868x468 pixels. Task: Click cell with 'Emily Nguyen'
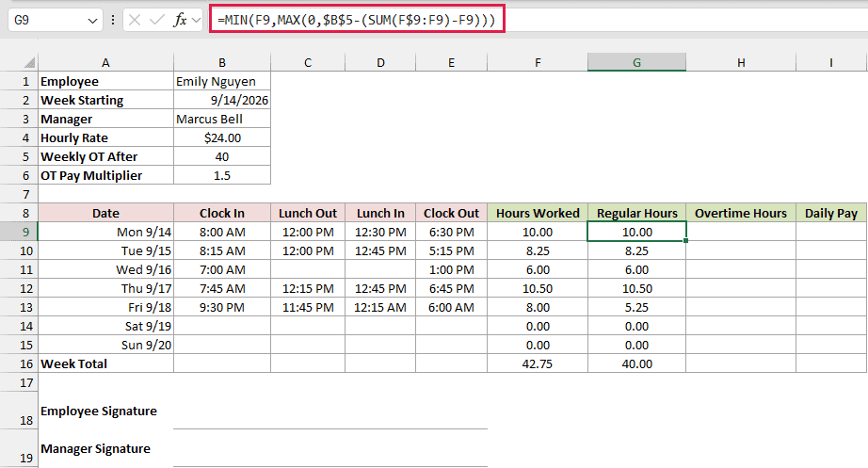[x=222, y=81]
